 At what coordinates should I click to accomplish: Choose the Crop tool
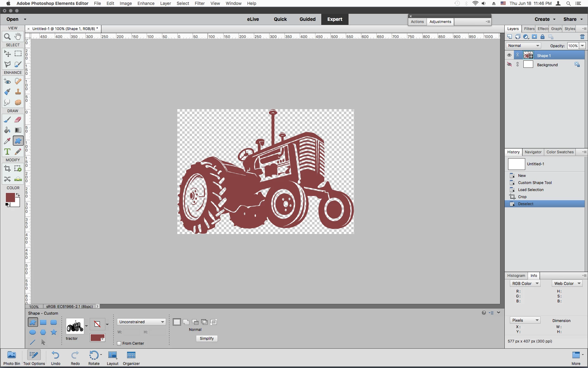[7, 168]
